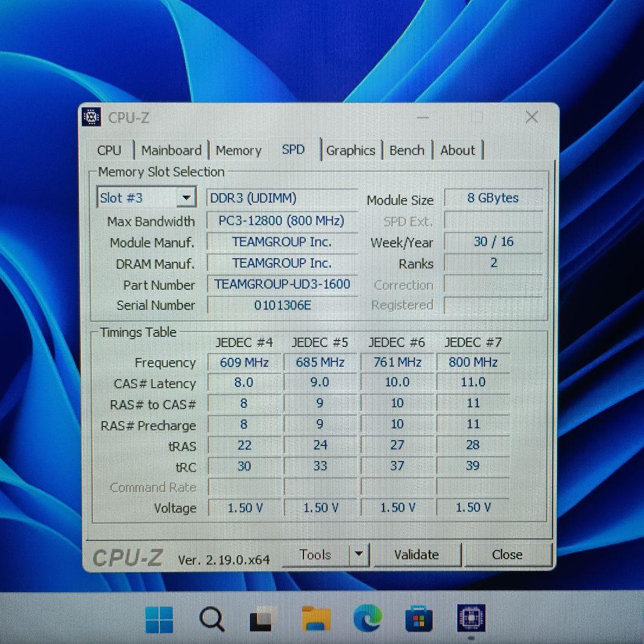
Task: Click serial number 0101306E
Action: [x=282, y=305]
